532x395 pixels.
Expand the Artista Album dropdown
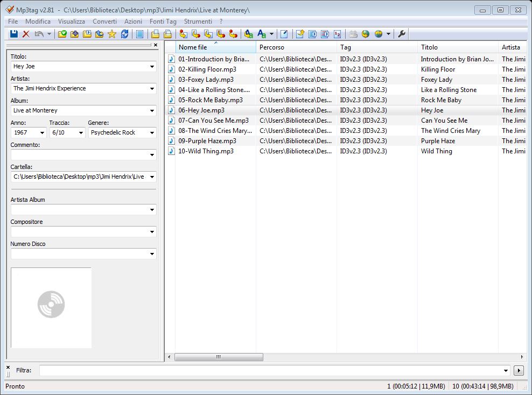tap(152, 210)
